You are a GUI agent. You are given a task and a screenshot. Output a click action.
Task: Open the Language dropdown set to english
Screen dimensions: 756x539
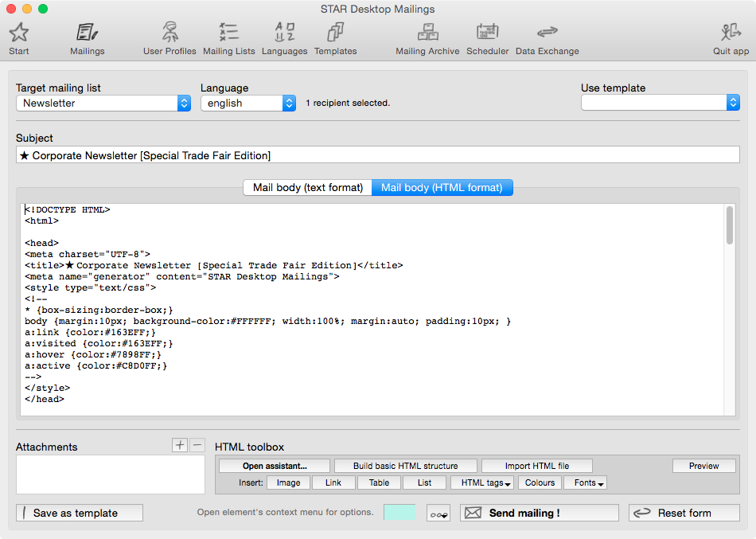(248, 104)
